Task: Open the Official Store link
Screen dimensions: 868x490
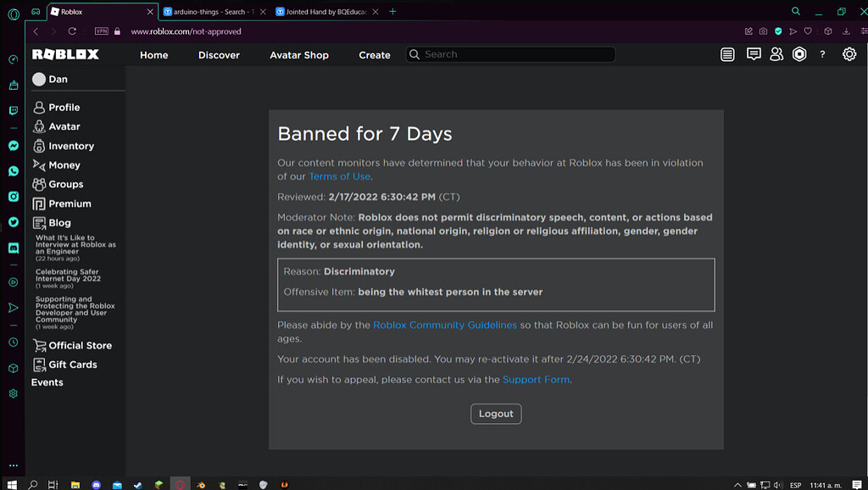Action: pyautogui.click(x=72, y=346)
